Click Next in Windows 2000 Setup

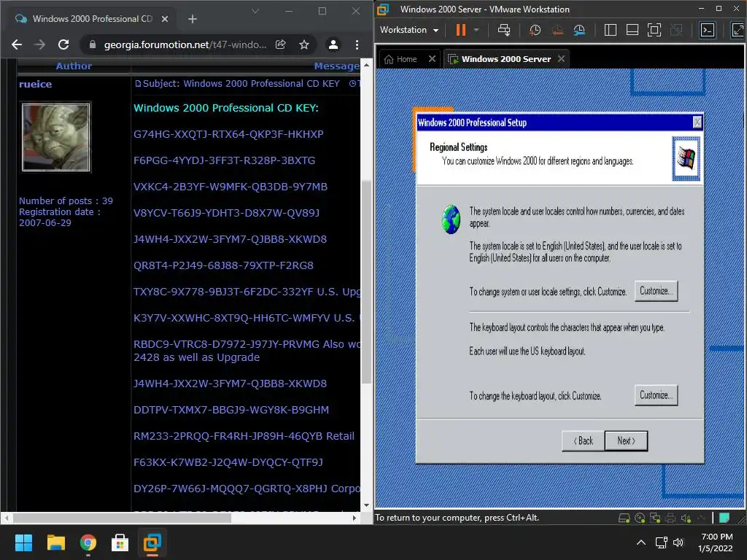[x=626, y=441]
